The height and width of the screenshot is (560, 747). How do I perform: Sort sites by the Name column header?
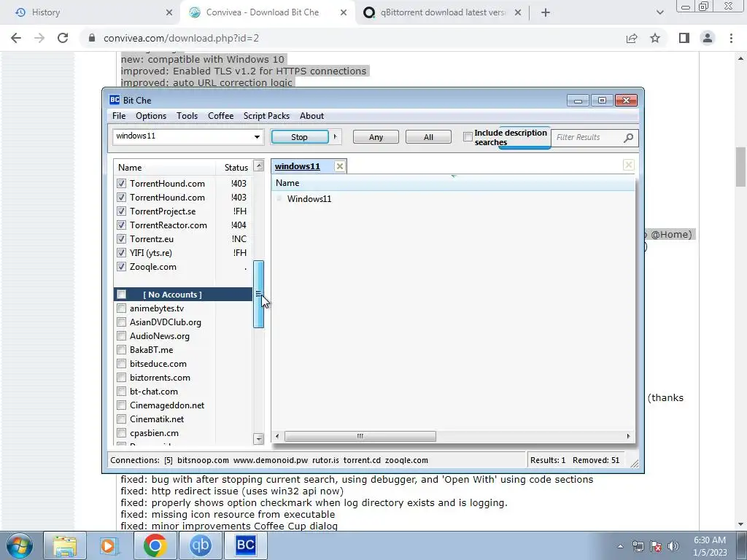(x=164, y=167)
